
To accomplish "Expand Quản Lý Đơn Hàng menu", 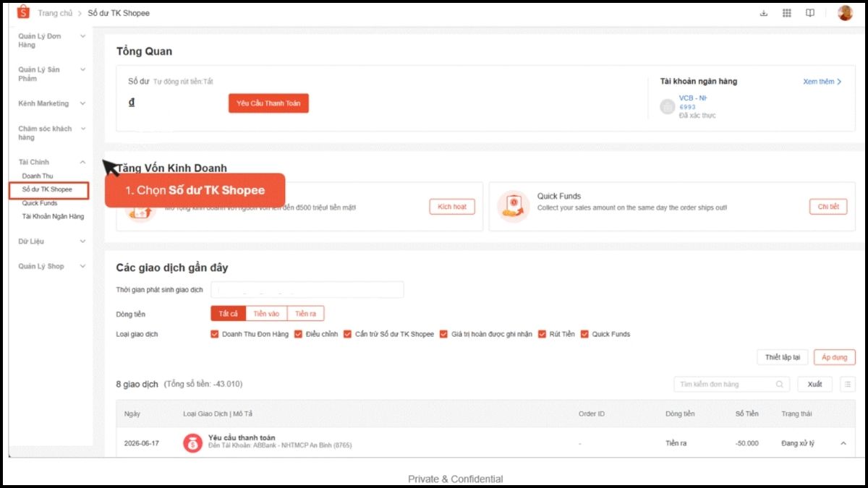I will pyautogui.click(x=82, y=36).
